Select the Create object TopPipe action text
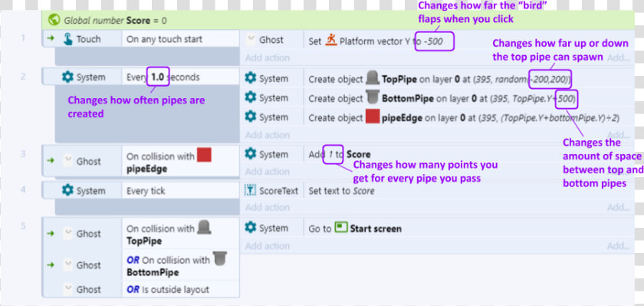Image resolution: width=644 pixels, height=306 pixels. tap(439, 79)
